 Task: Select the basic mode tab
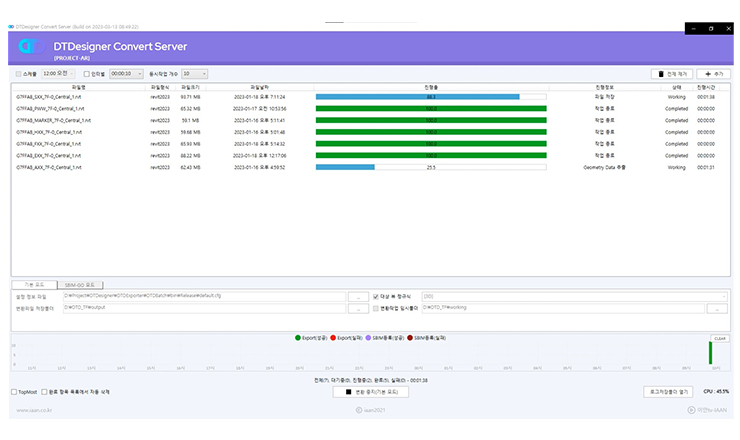[34, 285]
